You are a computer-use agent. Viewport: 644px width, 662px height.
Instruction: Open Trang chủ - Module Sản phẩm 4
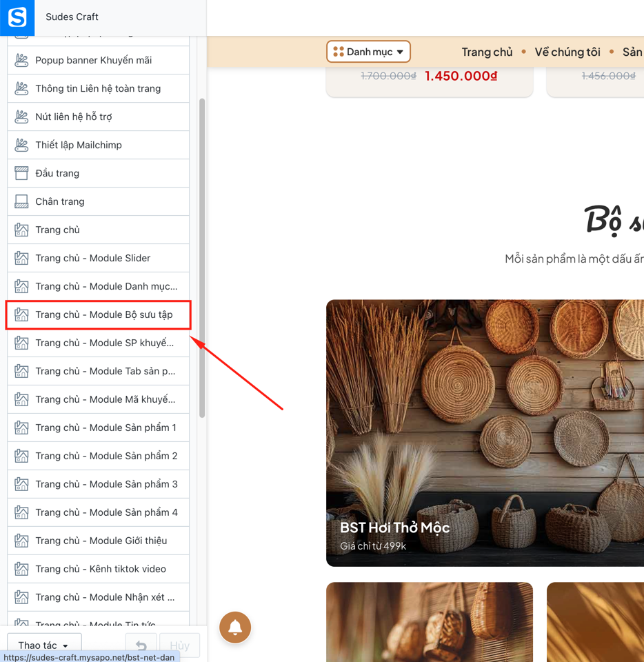(x=99, y=513)
